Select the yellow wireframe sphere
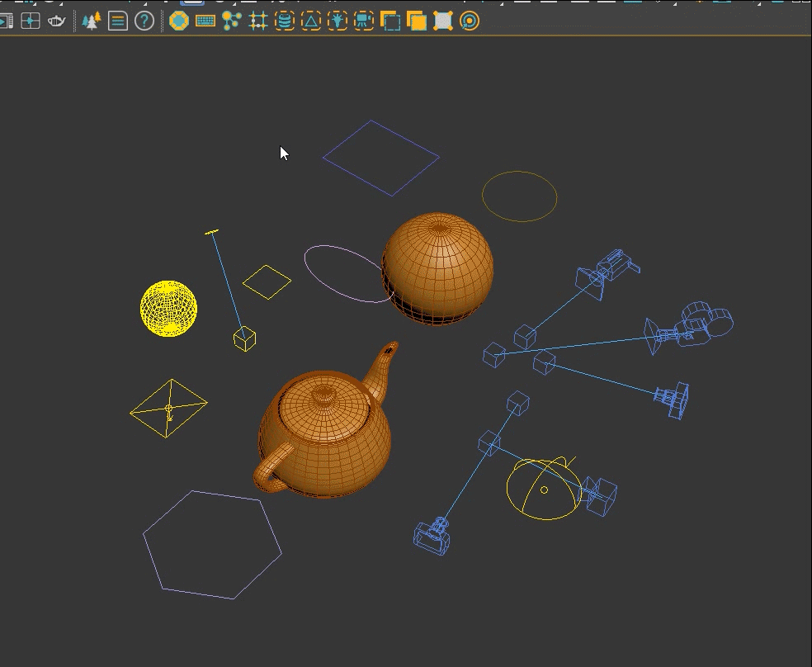Viewport: 812px width, 667px height. (x=169, y=309)
